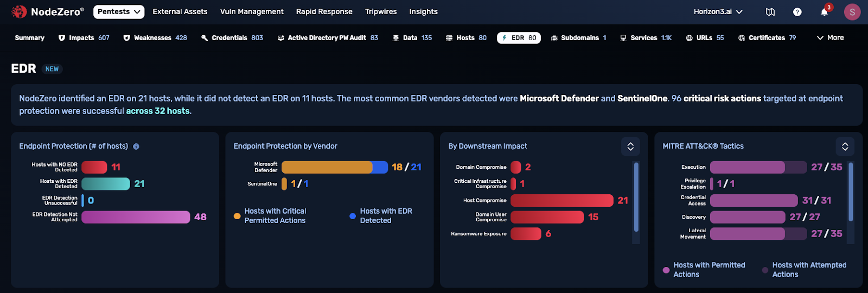Open user avatar labeled S
868x293 pixels.
point(852,12)
